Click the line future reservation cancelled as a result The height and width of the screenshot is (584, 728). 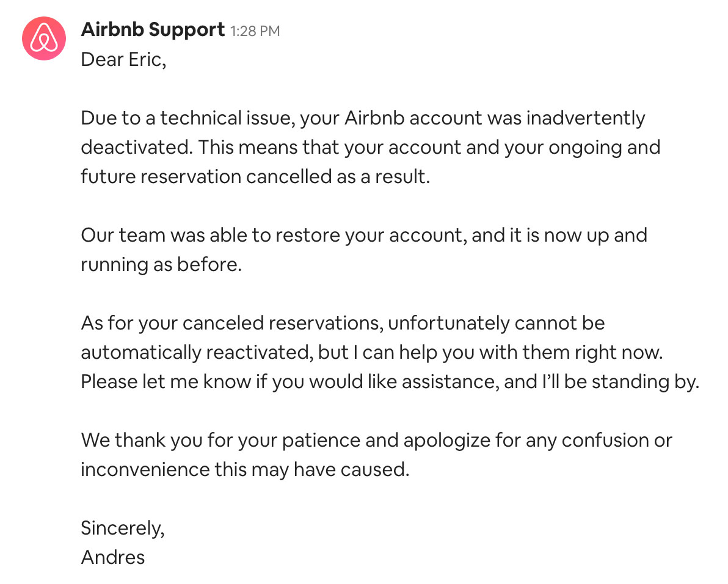[255, 177]
